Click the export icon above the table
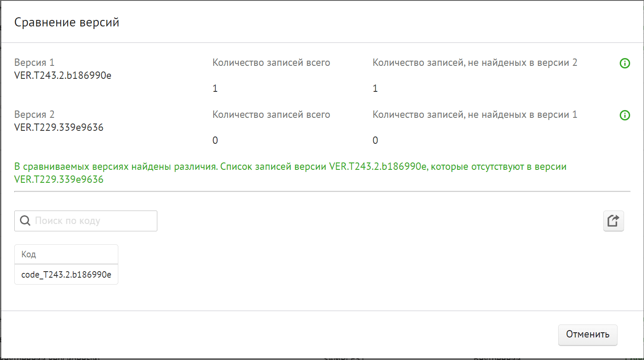Image resolution: width=644 pixels, height=360 pixels. pyautogui.click(x=613, y=221)
